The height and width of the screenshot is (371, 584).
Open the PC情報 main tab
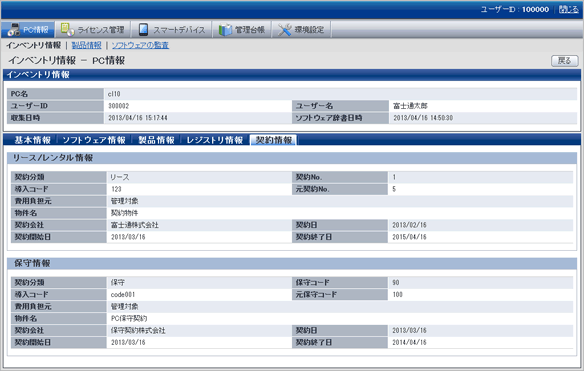(x=28, y=29)
